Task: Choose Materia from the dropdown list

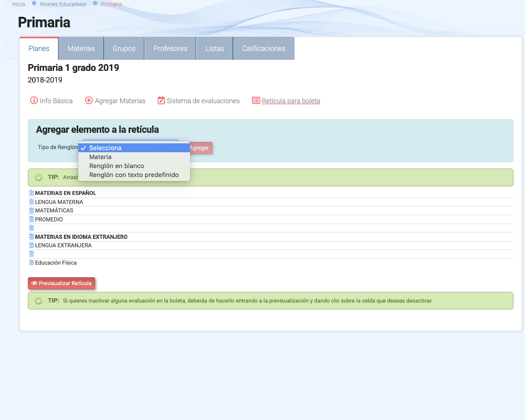Action: (x=100, y=157)
